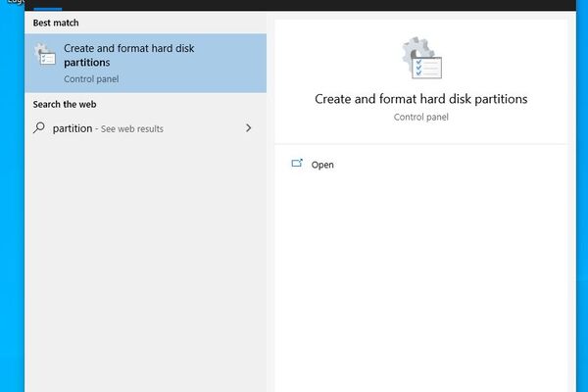588x392 pixels.
Task: Click the Open icon in the preview pane
Action: point(298,165)
